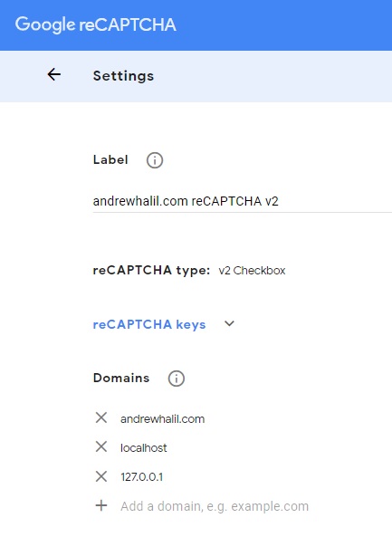This screenshot has width=392, height=537.
Task: Remove the 127.0.0.1 domain
Action: [x=101, y=476]
